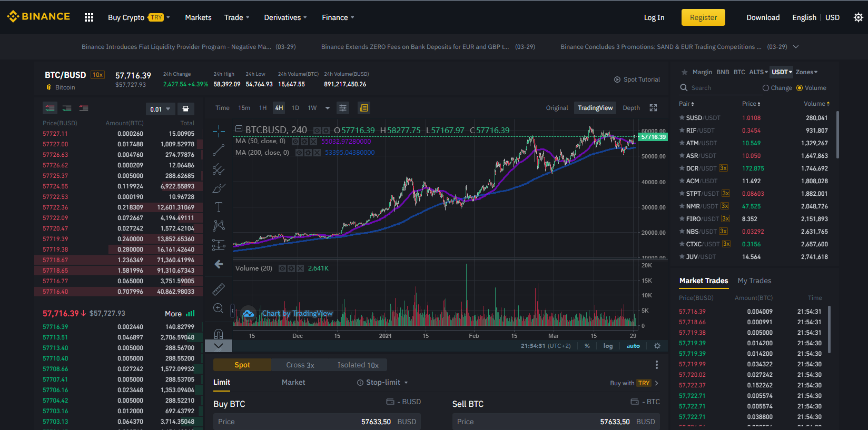Toggle the log scale on chart

[608, 346]
